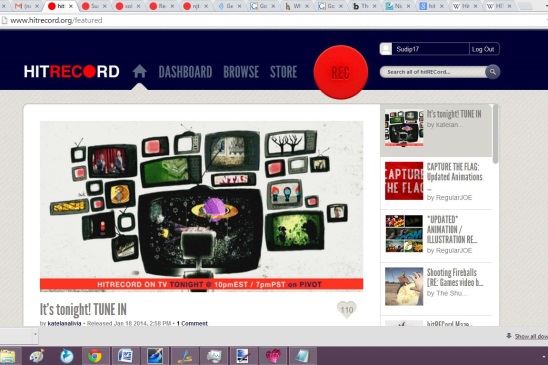The width and height of the screenshot is (548, 365).
Task: Click the download arrow icon beside Show all downloads
Action: [x=509, y=336]
